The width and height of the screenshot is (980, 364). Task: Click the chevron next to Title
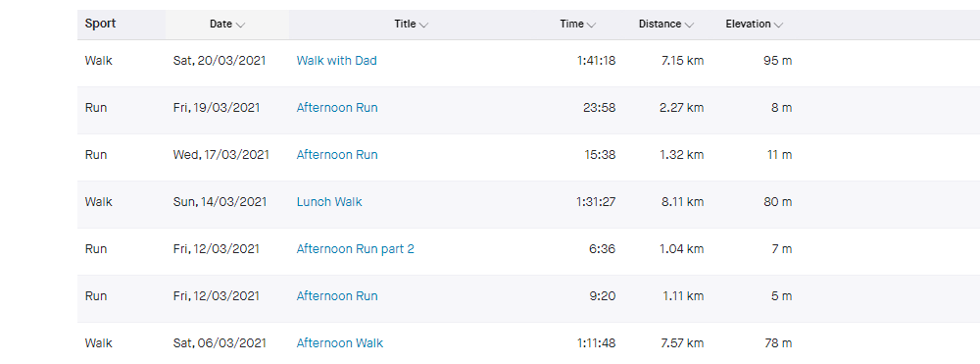[423, 25]
